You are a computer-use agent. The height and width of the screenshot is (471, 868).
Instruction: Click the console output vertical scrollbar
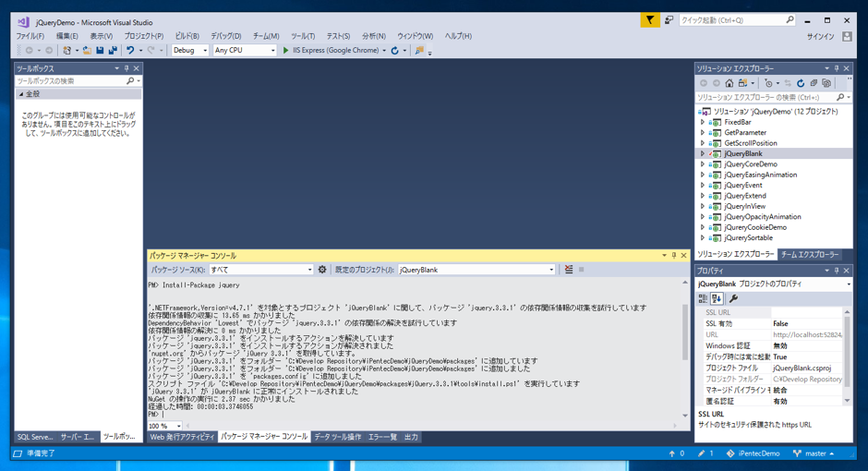(x=685, y=349)
